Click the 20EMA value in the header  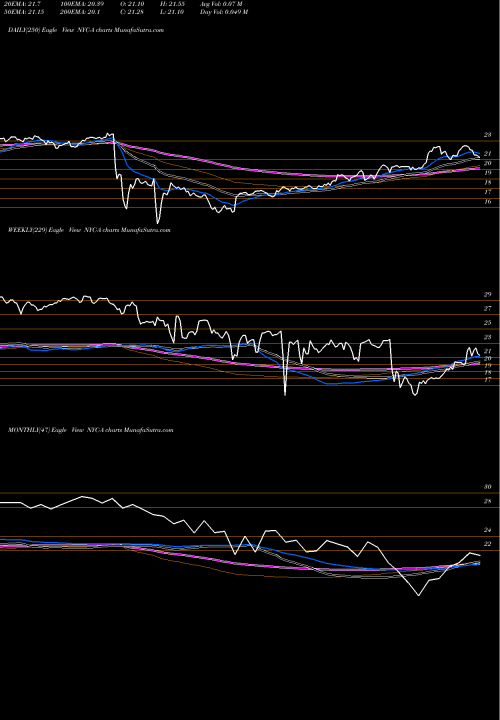[x=22, y=4]
